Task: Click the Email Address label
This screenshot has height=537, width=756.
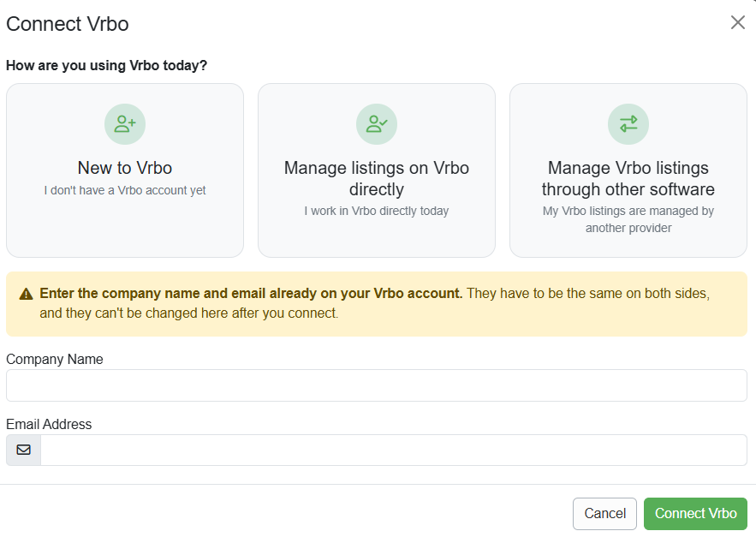Action: click(x=49, y=424)
